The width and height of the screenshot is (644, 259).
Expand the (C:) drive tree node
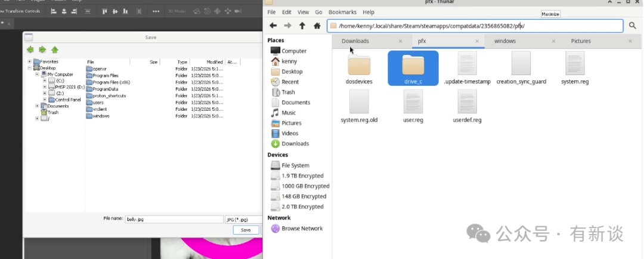click(x=44, y=80)
